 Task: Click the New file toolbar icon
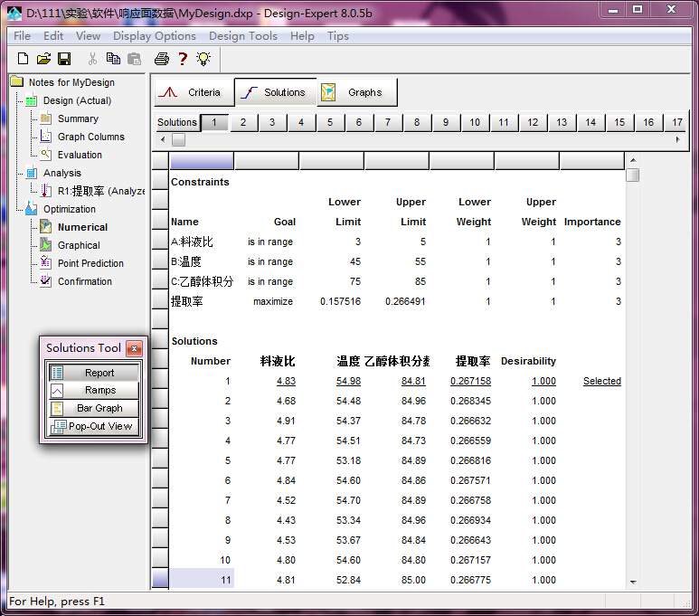click(24, 59)
